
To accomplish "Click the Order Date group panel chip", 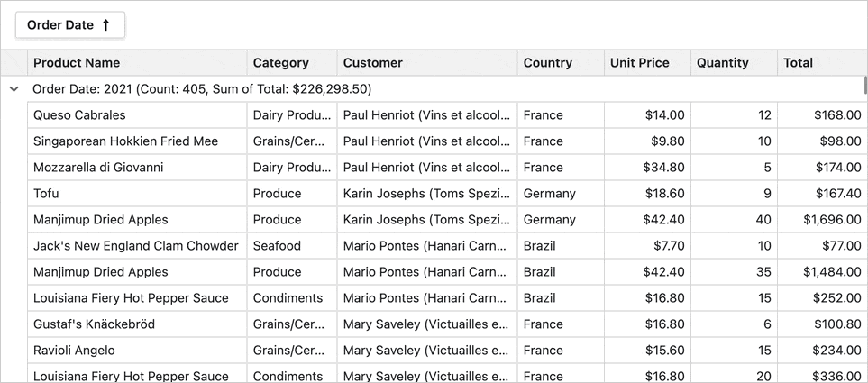I will 61,25.
